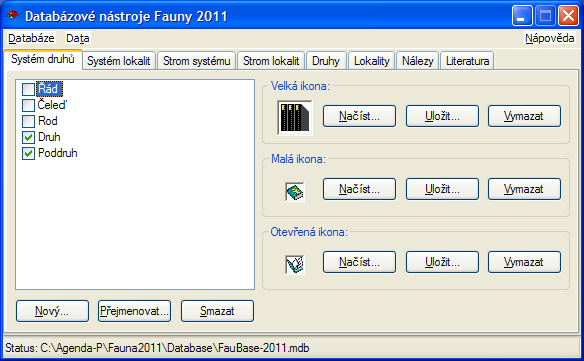Select the Poddruh list item label

point(58,153)
